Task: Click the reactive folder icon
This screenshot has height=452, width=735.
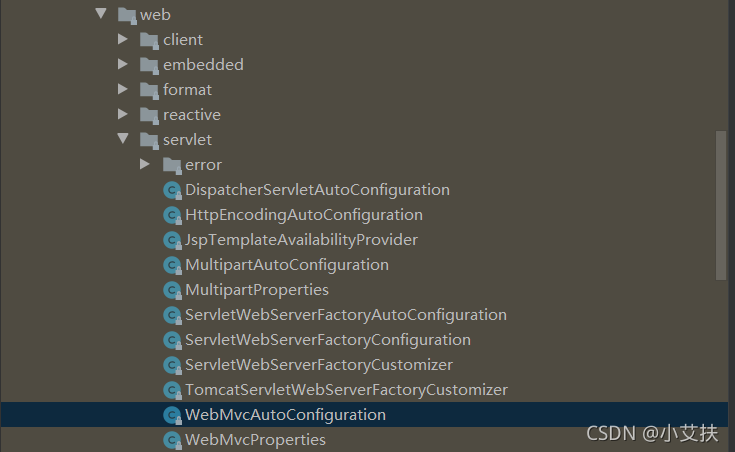Action: [x=150, y=115]
